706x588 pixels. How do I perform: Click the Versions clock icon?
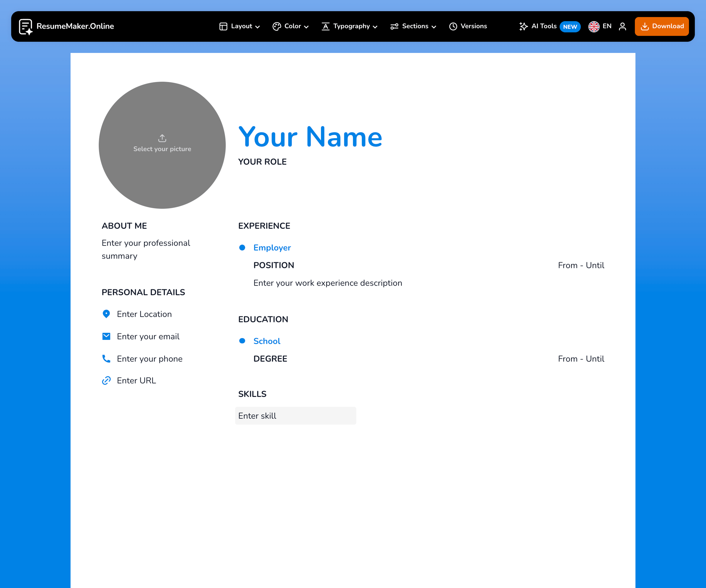(x=453, y=26)
